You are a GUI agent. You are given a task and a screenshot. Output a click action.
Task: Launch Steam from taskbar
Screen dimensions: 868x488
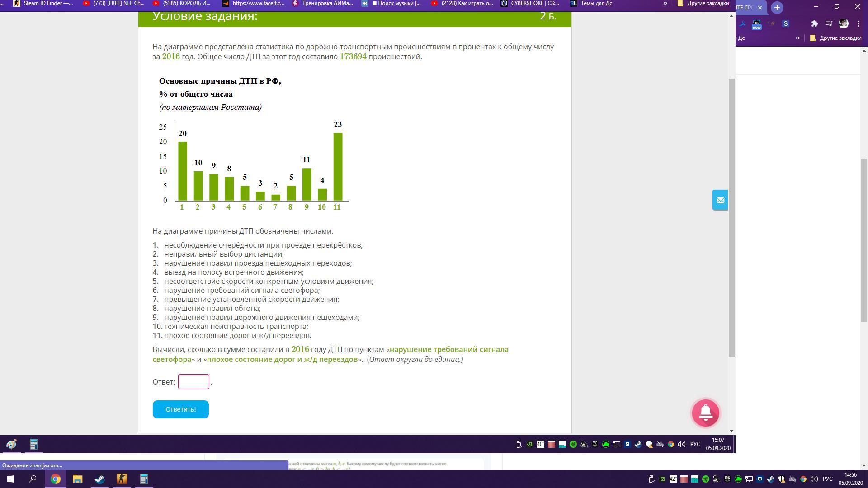pyautogui.click(x=99, y=479)
